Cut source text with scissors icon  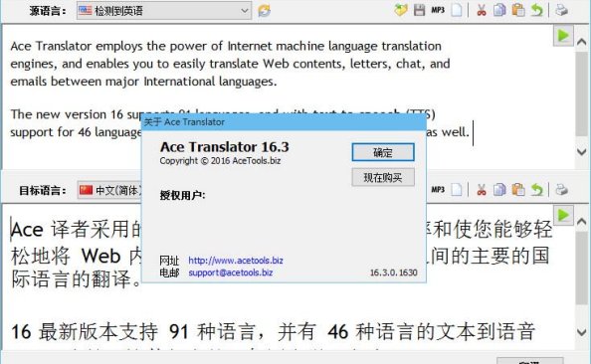point(482,10)
